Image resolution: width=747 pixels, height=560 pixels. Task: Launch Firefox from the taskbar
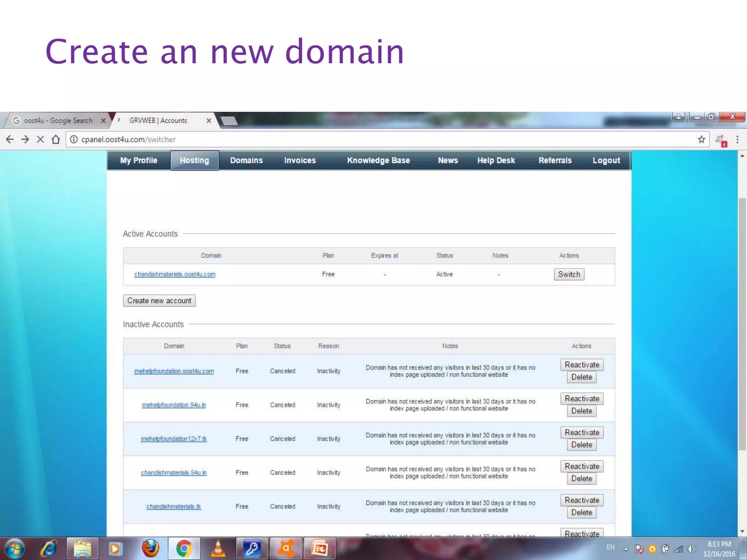click(150, 548)
